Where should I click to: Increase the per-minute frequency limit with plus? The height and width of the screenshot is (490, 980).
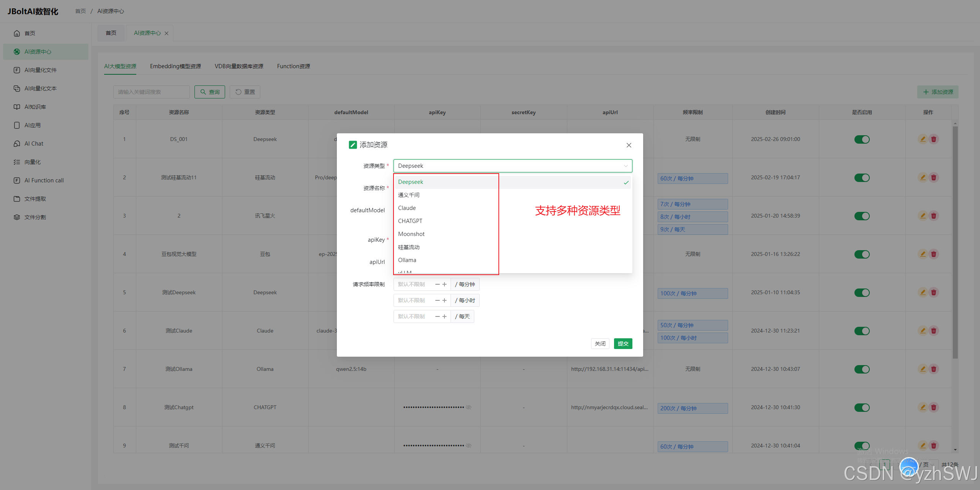[444, 284]
